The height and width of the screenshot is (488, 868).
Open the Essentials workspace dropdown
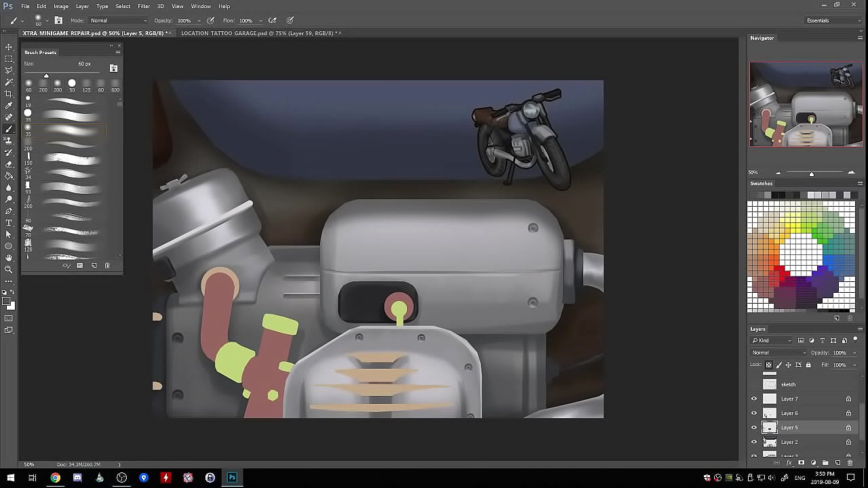pyautogui.click(x=833, y=20)
